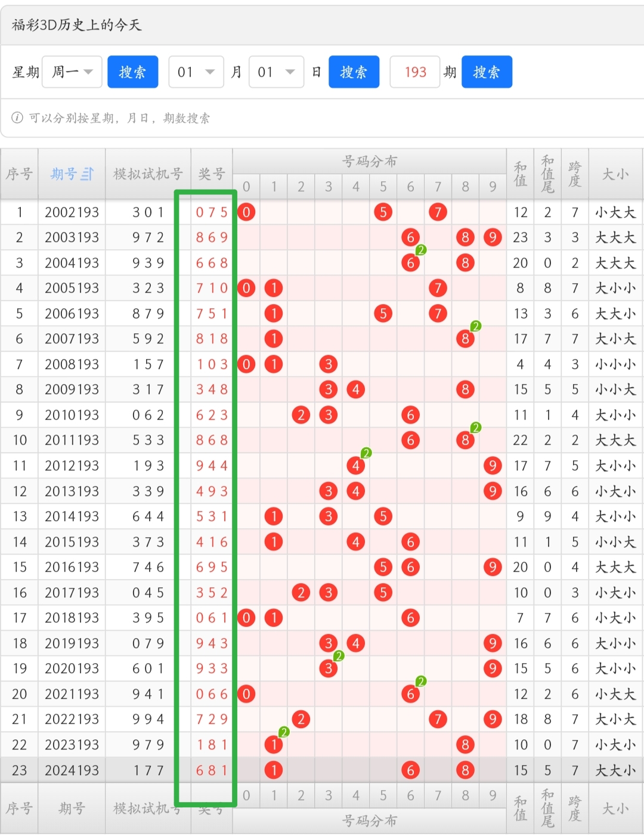Viewport: 644px width, 839px height.
Task: Click red ball 5 in row 2014193
Action: point(383,516)
